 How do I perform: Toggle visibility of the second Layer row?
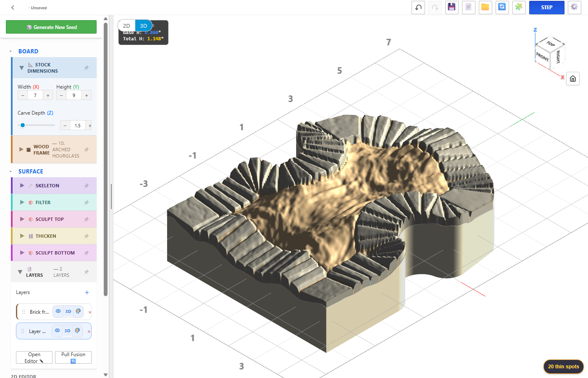coord(57,331)
